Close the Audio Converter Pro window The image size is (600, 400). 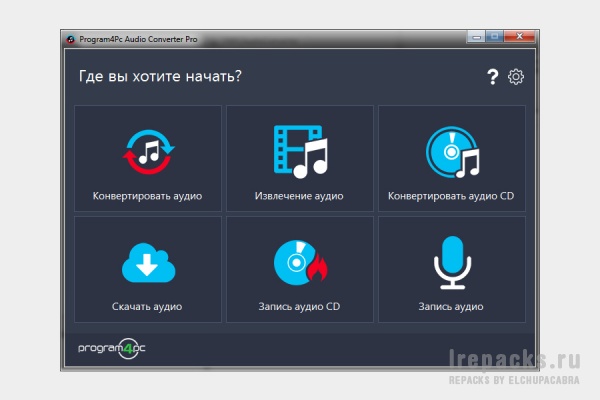[519, 37]
